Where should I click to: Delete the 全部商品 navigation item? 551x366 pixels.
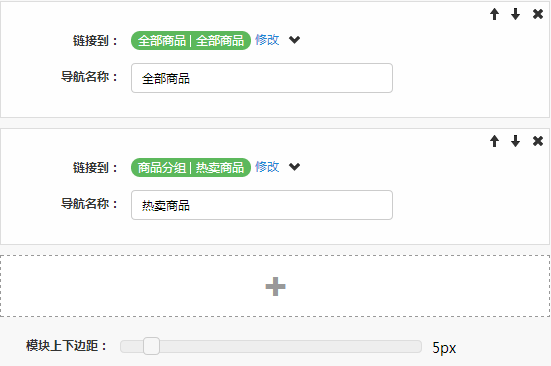pyautogui.click(x=538, y=14)
